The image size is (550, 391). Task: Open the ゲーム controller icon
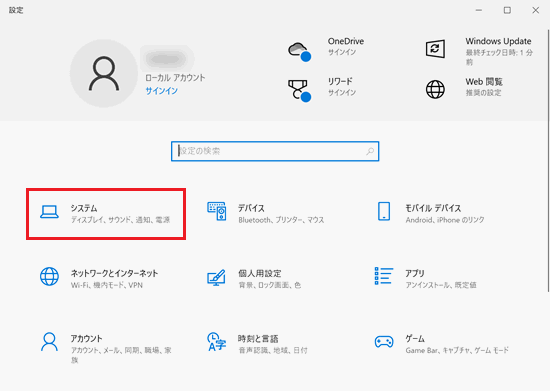[x=384, y=342]
